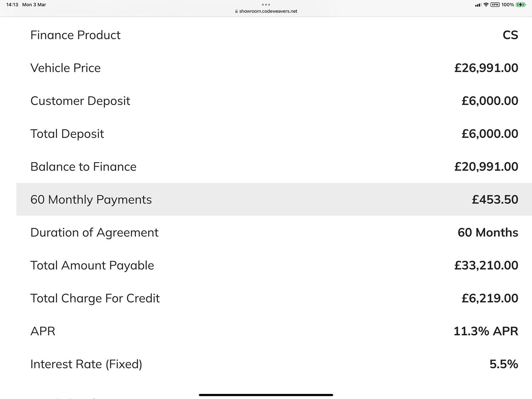Tap the cellular signal bars icon
This screenshot has height=399, width=532.
[x=478, y=5]
